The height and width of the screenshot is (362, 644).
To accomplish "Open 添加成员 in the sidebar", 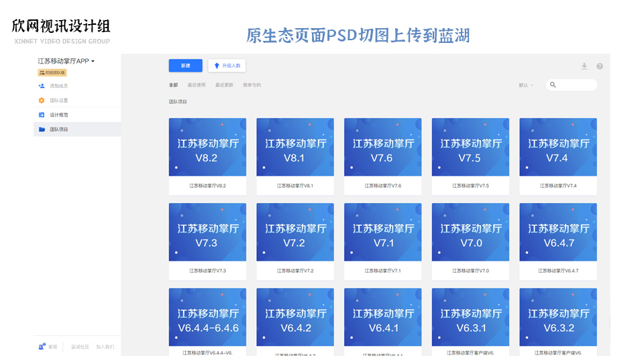I will click(59, 86).
